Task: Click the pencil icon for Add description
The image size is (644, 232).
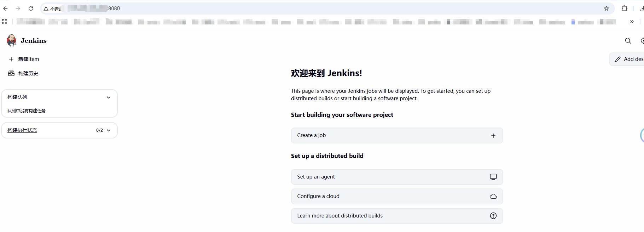Action: (618, 59)
